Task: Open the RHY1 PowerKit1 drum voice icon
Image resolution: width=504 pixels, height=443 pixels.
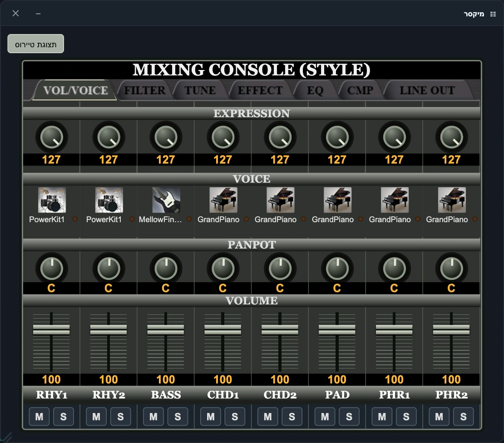Action: click(52, 200)
